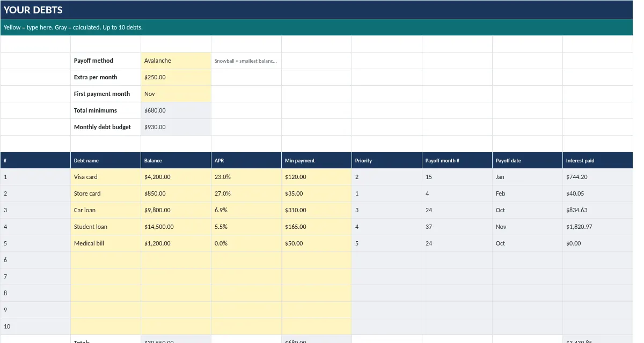Click the Store card APR 27.0% cell
644x343 pixels.
click(246, 193)
